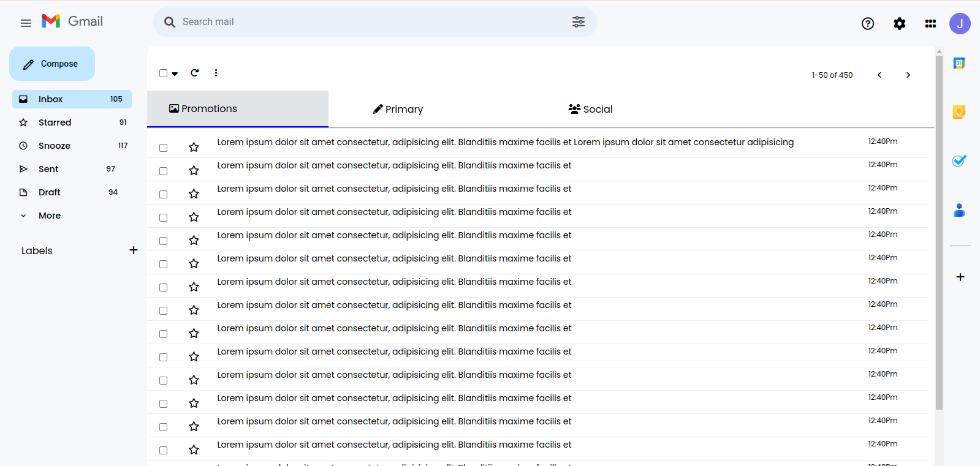
Task: Switch to the Social tab
Action: pos(591,109)
